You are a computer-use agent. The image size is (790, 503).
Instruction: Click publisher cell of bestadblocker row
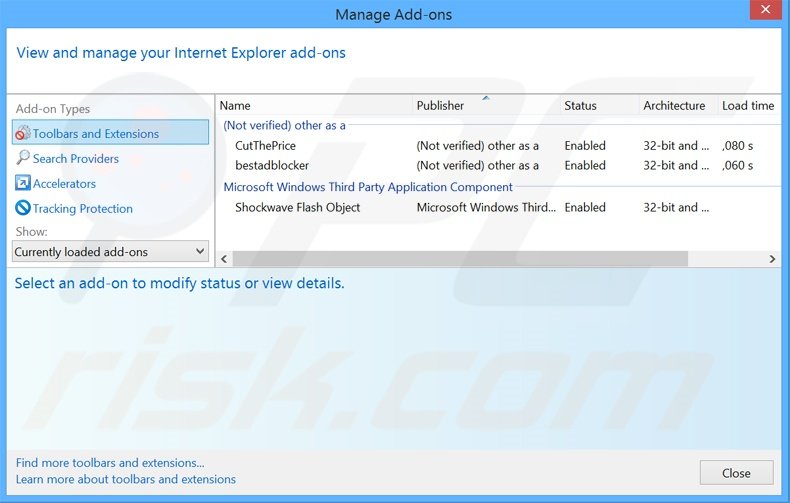[477, 165]
